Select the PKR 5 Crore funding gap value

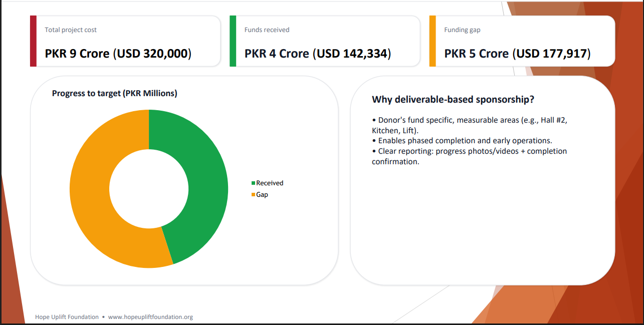point(517,54)
